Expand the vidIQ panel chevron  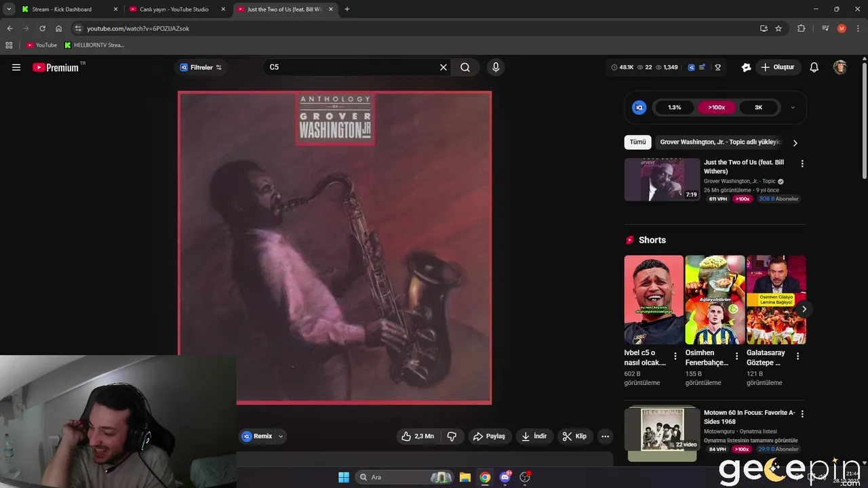(793, 107)
